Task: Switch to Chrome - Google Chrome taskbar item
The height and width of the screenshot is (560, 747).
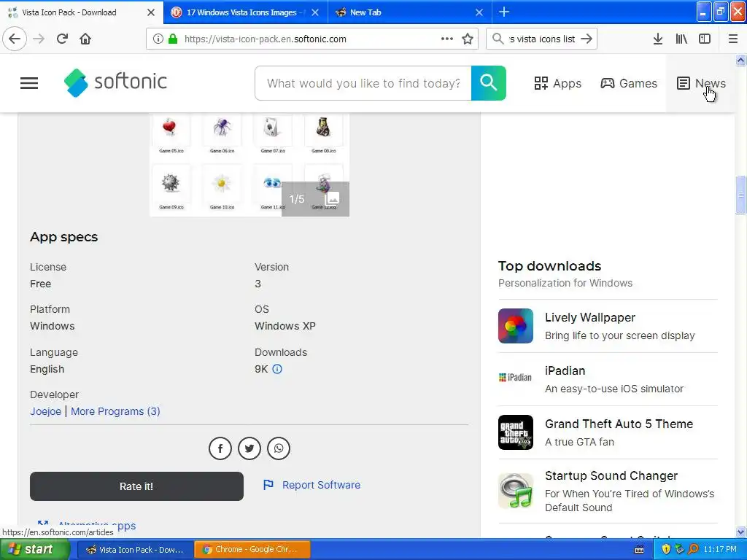Action: 252,550
